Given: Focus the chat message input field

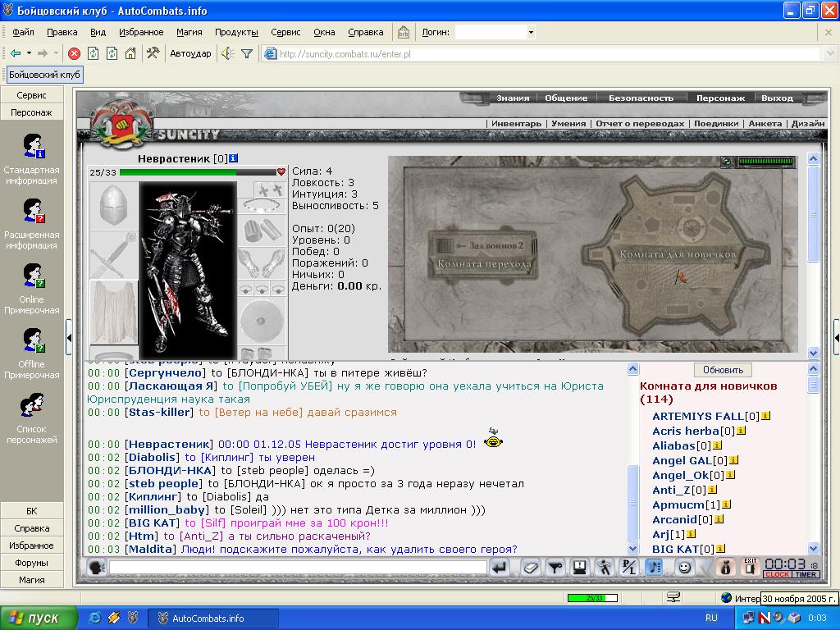Looking at the screenshot, I should 297,568.
